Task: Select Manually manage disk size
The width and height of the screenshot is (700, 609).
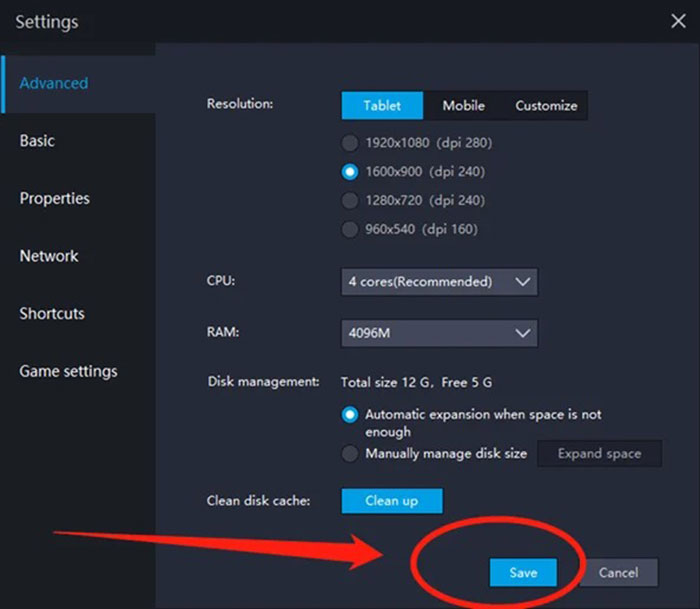Action: coord(350,454)
